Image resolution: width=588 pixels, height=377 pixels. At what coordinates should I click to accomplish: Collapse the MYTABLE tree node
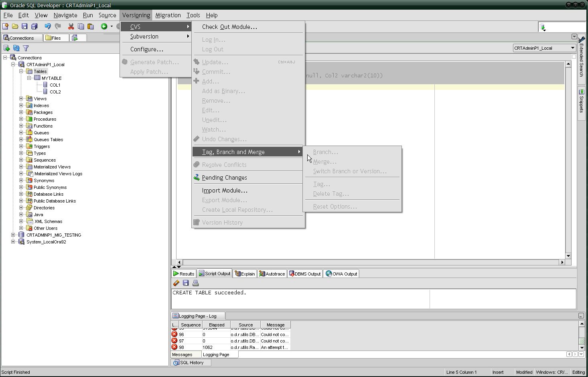(x=29, y=78)
